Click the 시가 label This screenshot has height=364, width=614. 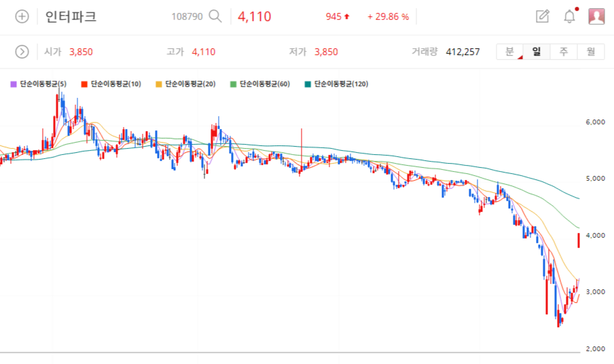tap(53, 52)
